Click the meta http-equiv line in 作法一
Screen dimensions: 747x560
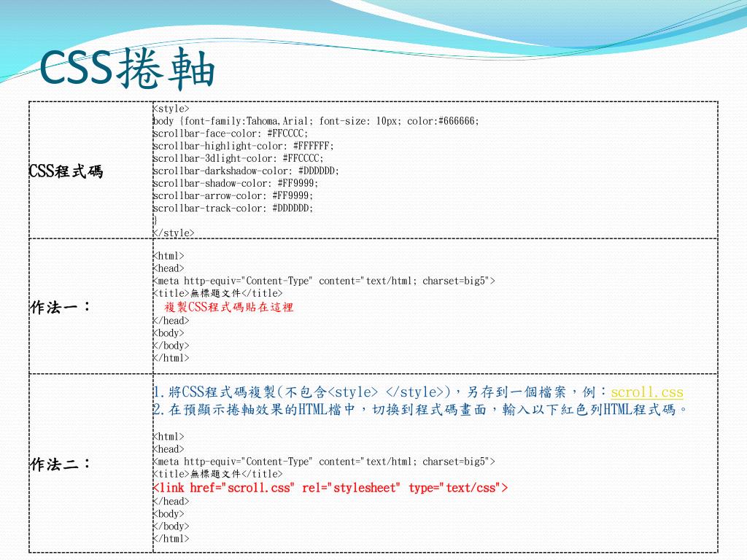[x=324, y=281]
